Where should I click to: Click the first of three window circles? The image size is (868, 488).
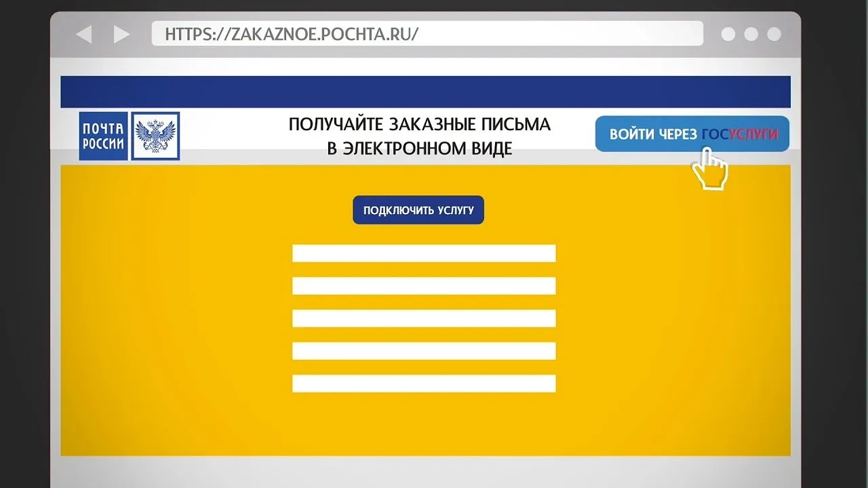(x=728, y=34)
